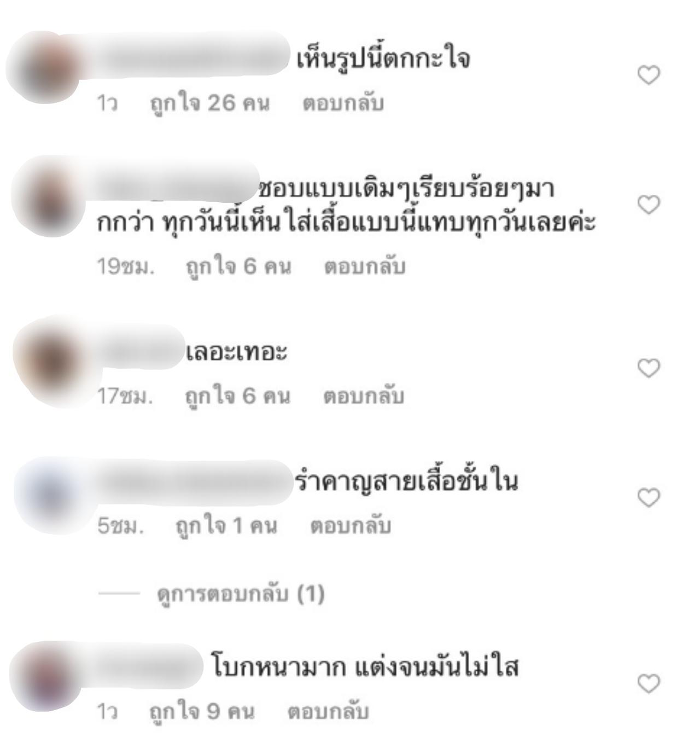
Task: Click ตอบกลับ under the 19ชม. comment
Action: pos(365,266)
